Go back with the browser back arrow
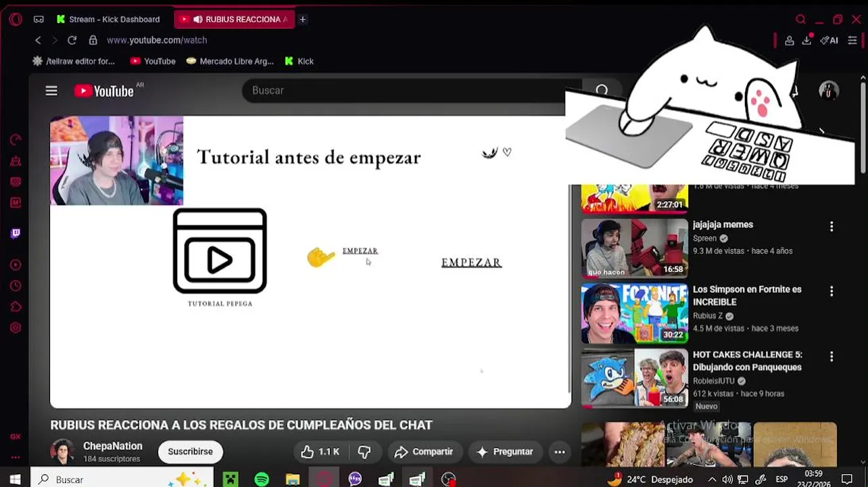Image resolution: width=868 pixels, height=487 pixels. click(38, 41)
